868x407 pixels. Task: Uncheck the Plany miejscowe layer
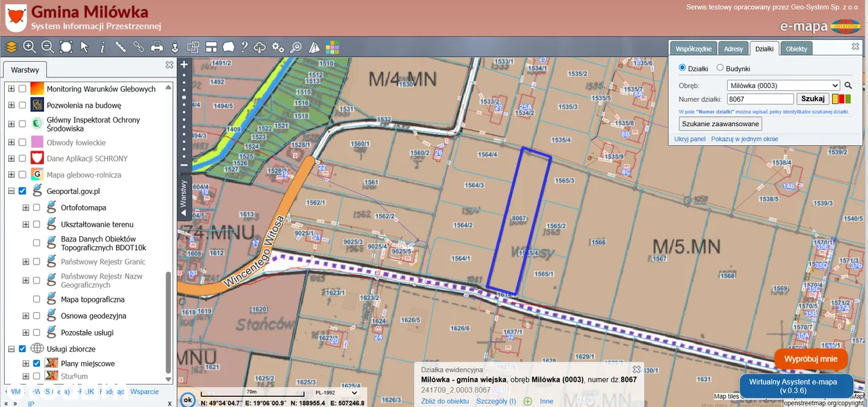[x=37, y=364]
